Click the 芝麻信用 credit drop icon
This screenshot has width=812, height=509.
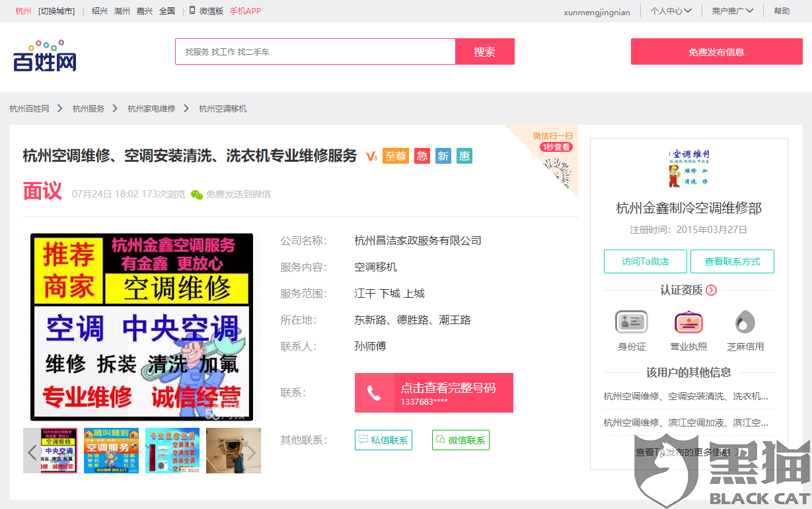(745, 322)
